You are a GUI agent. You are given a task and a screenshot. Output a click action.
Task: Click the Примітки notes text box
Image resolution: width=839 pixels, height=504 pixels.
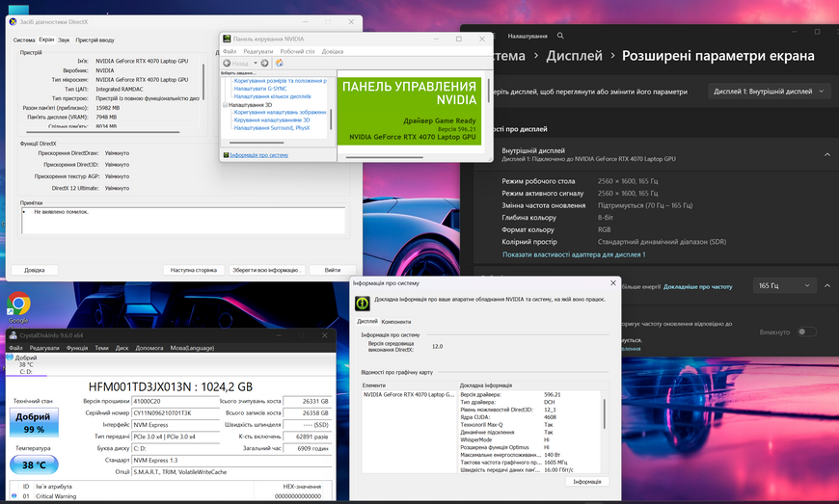coord(183,221)
